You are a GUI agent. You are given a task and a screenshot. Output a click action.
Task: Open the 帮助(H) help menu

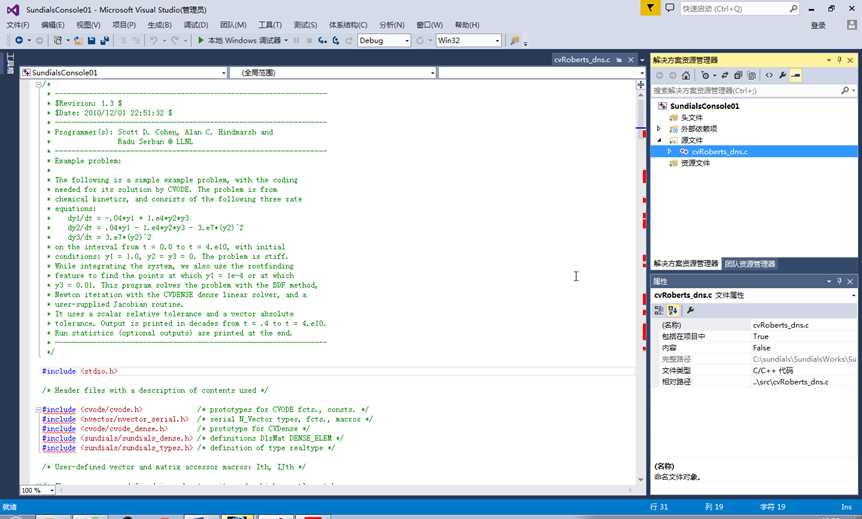point(467,25)
